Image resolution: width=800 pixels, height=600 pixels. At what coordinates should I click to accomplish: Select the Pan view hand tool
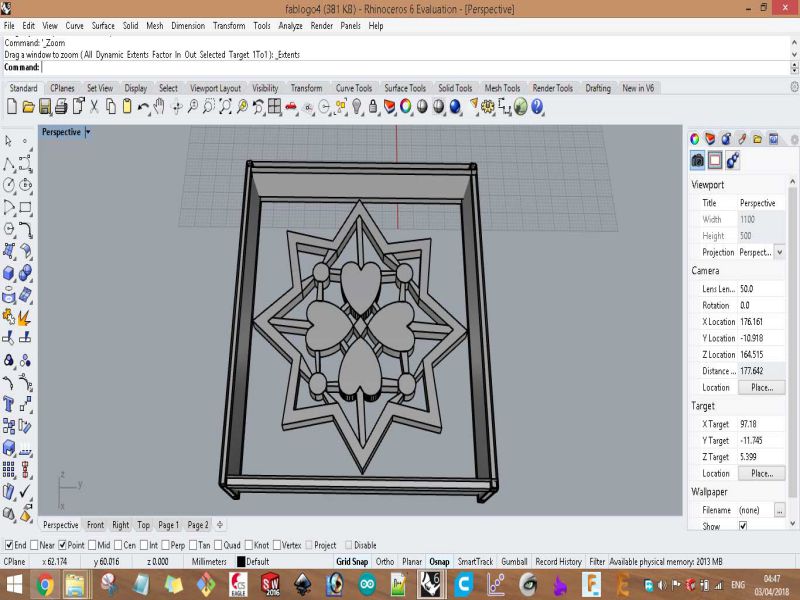pyautogui.click(x=160, y=106)
